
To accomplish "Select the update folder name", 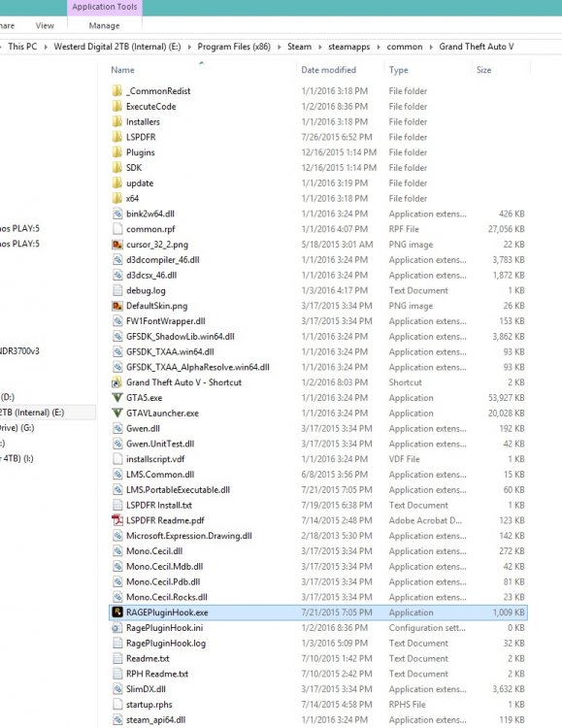I will click(140, 182).
